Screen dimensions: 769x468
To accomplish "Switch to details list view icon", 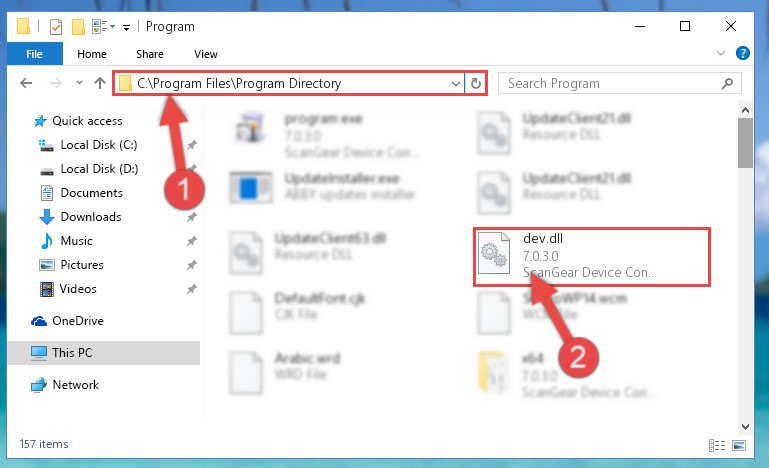I will click(x=717, y=445).
